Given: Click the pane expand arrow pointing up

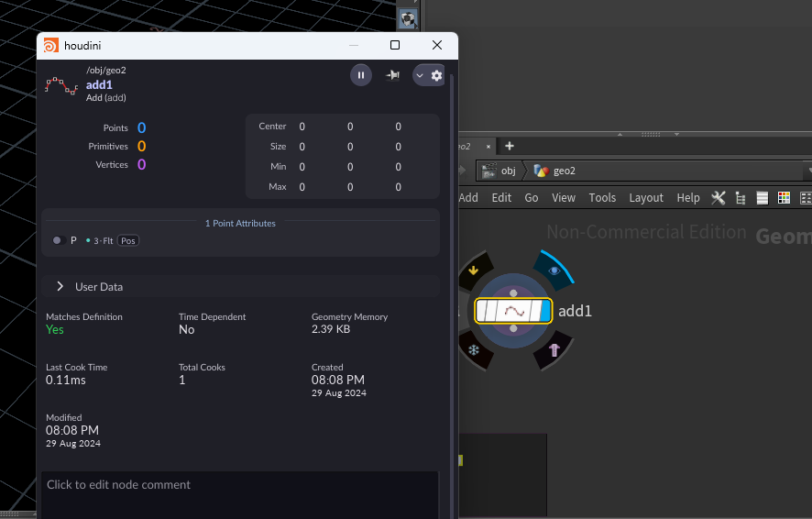Looking at the screenshot, I should pyautogui.click(x=620, y=134).
